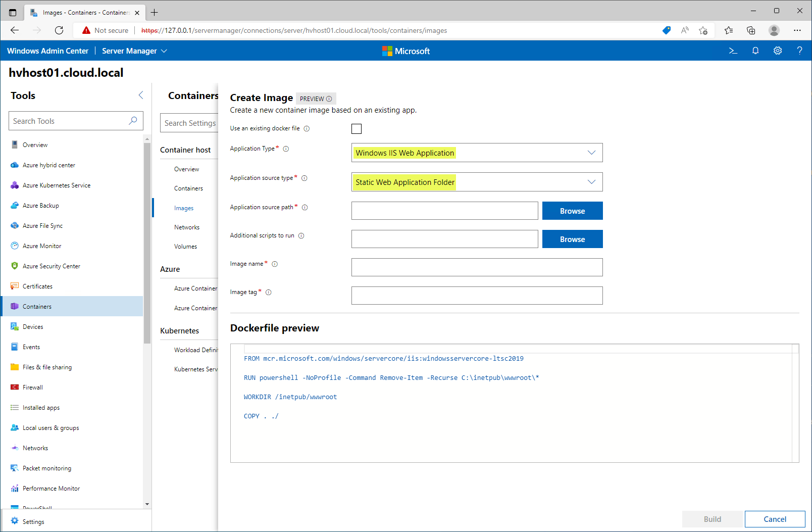
Task: Open the notifications bell
Action: tap(755, 51)
